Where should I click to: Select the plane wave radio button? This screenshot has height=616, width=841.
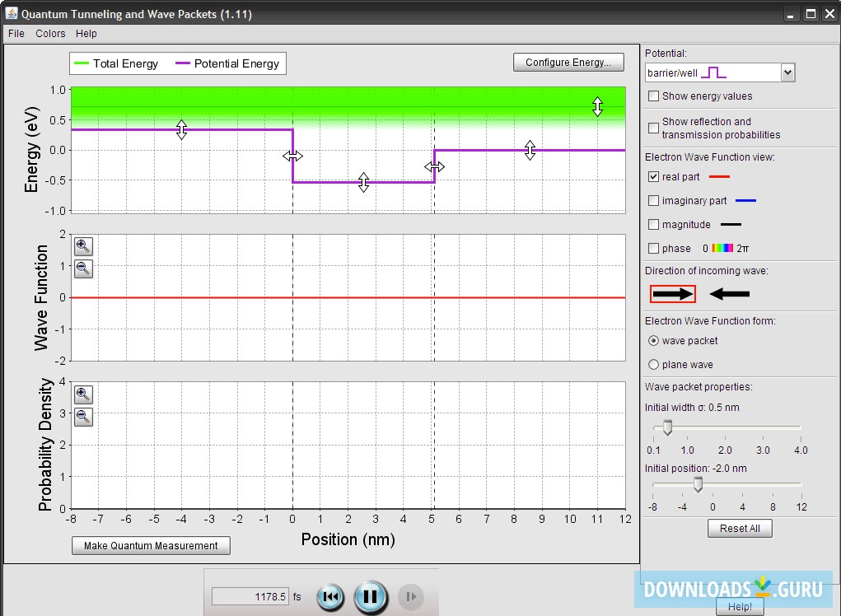pos(653,365)
